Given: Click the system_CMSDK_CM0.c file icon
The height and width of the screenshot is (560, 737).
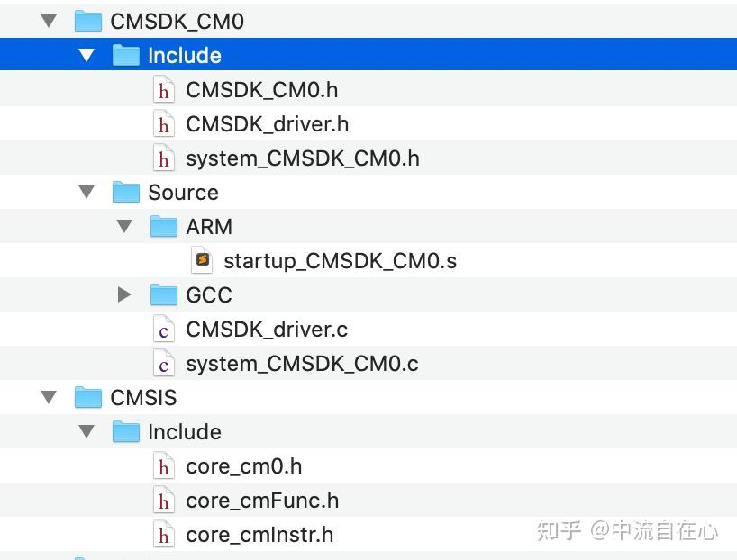Looking at the screenshot, I should tap(163, 364).
